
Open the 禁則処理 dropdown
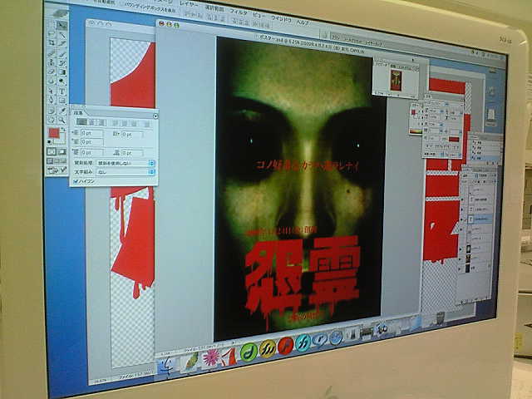pos(126,163)
